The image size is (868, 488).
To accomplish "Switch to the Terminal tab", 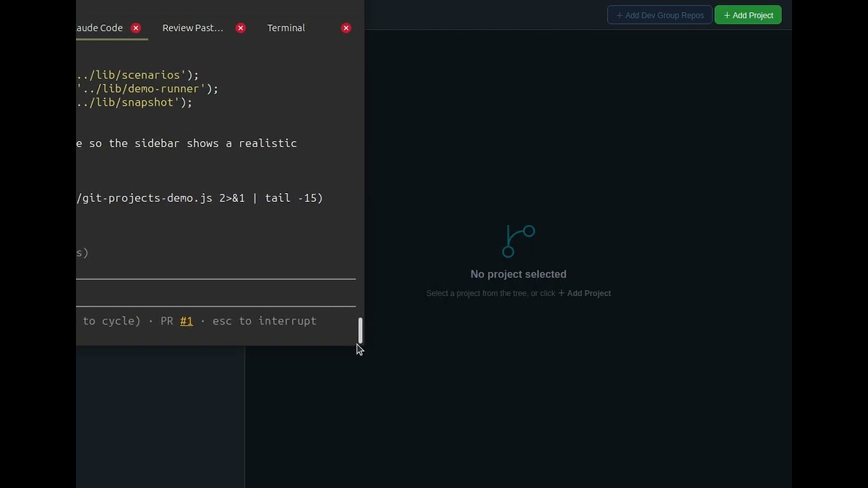I will click(286, 28).
